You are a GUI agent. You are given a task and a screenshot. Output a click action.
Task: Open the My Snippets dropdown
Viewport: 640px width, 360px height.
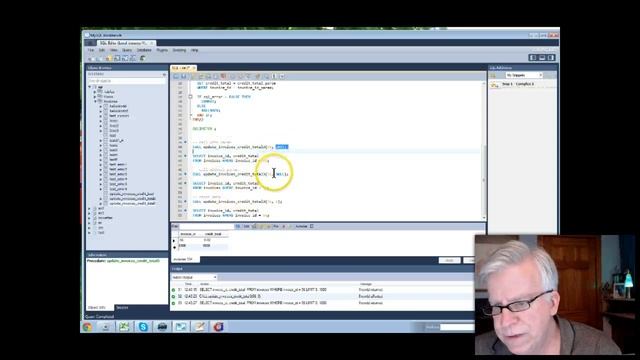tap(524, 75)
